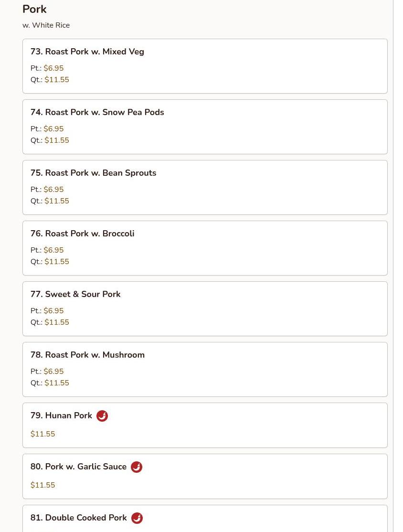Viewport: 403px width, 532px height.
Task: Click the spicy icon next to Pork w. Garlic Sauce
Action: pyautogui.click(x=137, y=467)
